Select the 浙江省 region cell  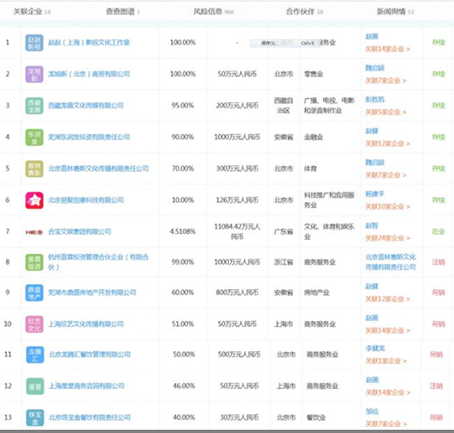[x=283, y=262]
